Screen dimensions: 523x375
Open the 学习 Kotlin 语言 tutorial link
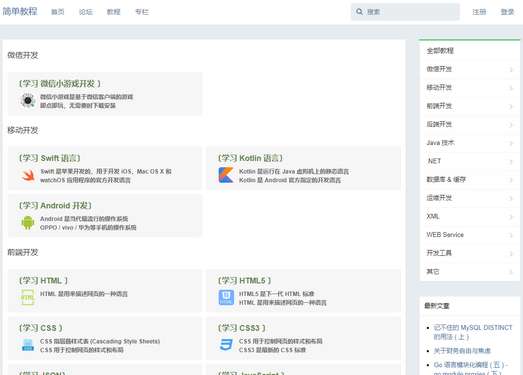click(250, 158)
